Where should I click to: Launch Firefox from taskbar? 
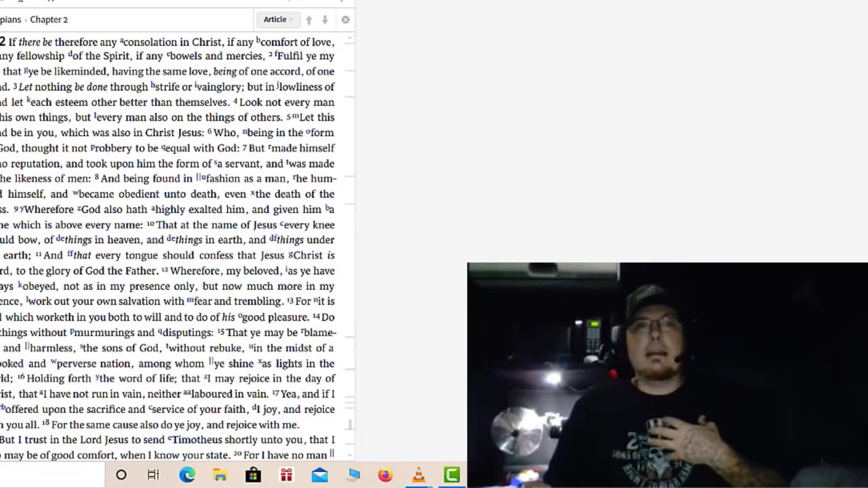pos(385,475)
